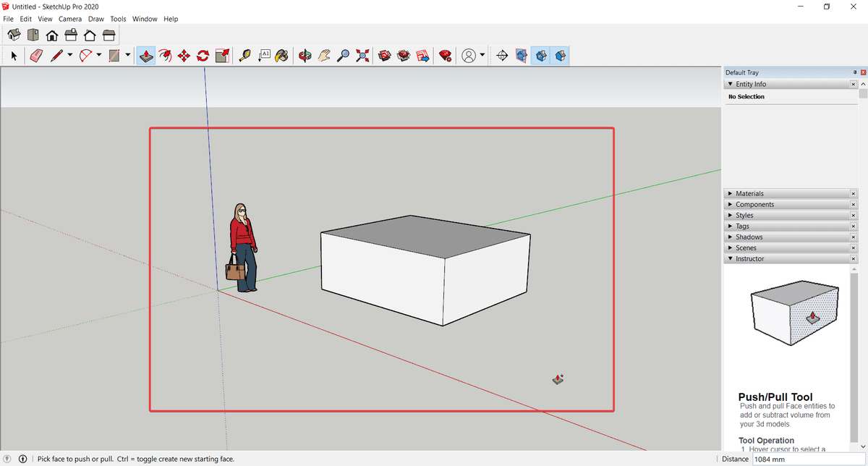
Task: Open the Help menu
Action: (x=171, y=19)
